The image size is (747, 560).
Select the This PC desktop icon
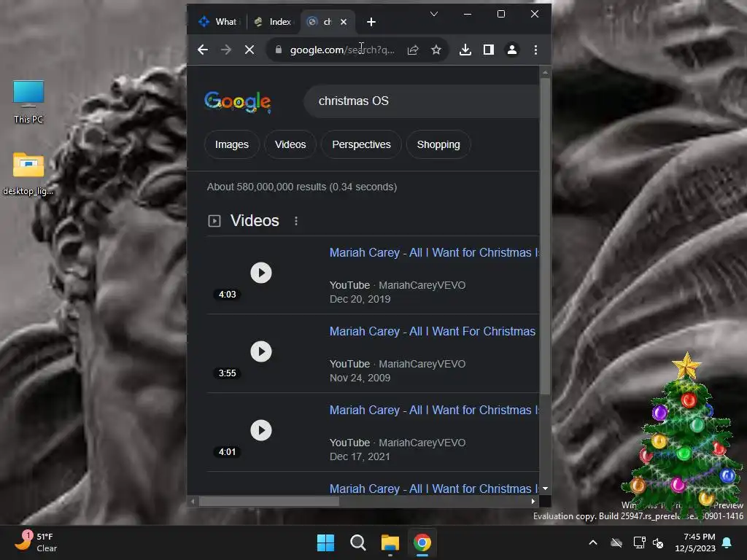[28, 102]
